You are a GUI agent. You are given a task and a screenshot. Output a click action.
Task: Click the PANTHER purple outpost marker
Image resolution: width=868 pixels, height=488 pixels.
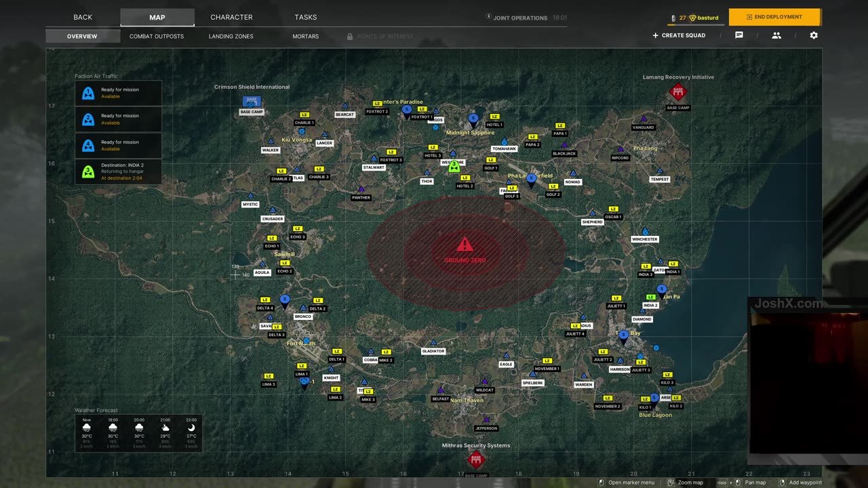tap(361, 189)
